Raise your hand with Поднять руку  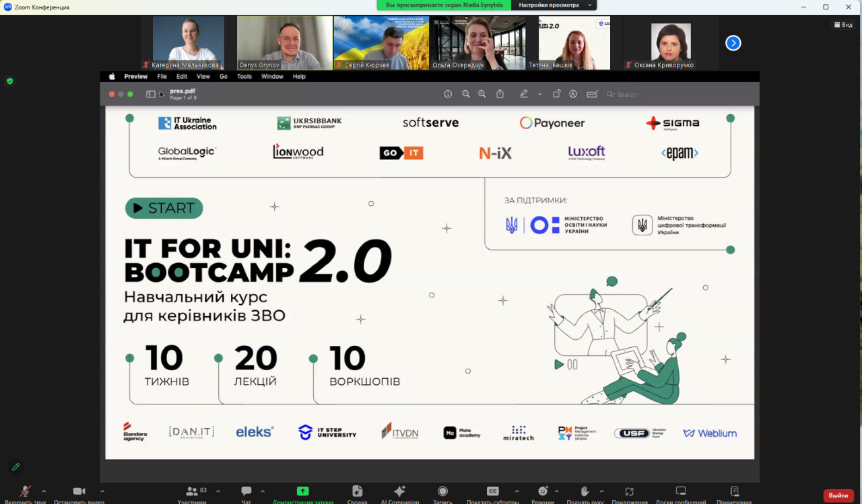585,495
